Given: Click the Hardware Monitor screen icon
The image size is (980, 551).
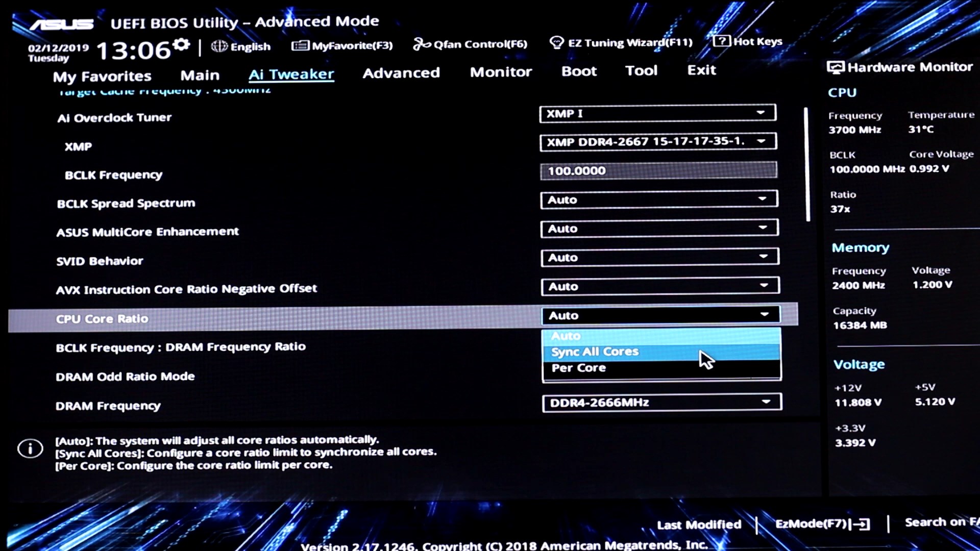Looking at the screenshot, I should [836, 67].
